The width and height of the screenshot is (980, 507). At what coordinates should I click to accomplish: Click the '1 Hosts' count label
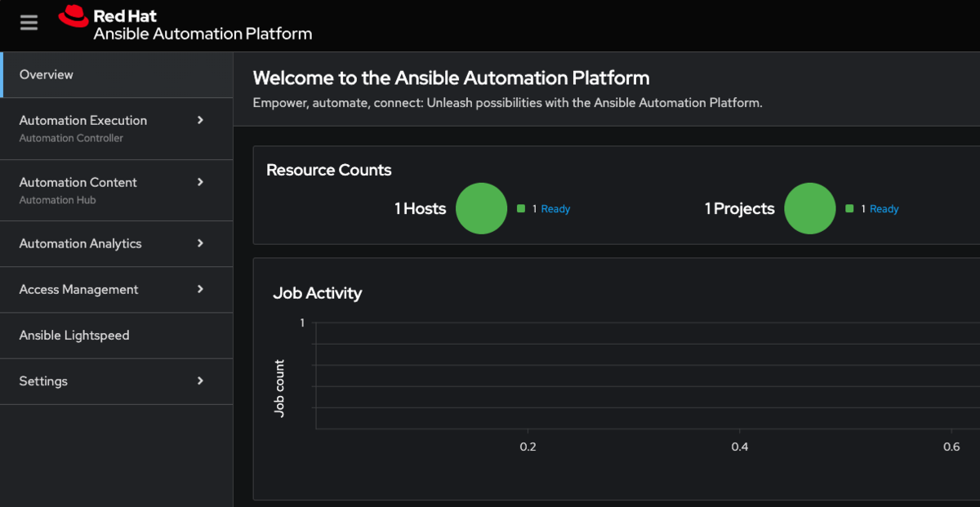point(420,208)
